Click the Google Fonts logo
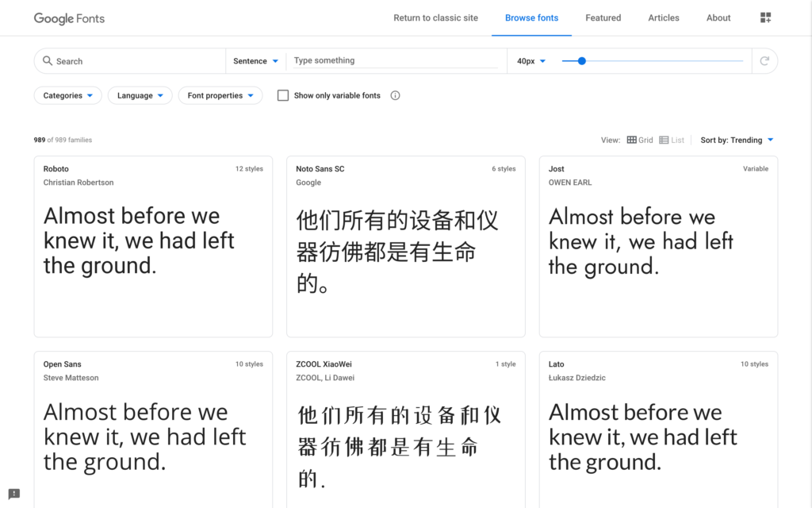Screen dimensions: 812x508 pyautogui.click(x=69, y=18)
